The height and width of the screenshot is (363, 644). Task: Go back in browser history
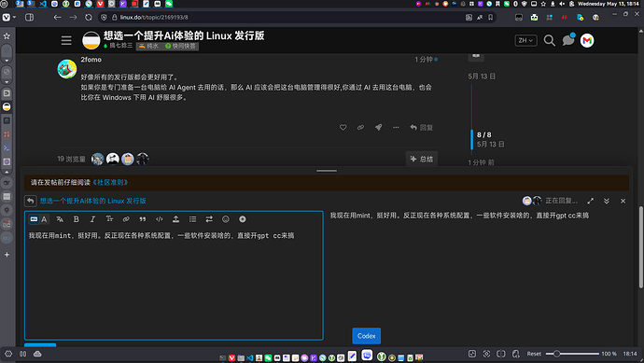(58, 17)
